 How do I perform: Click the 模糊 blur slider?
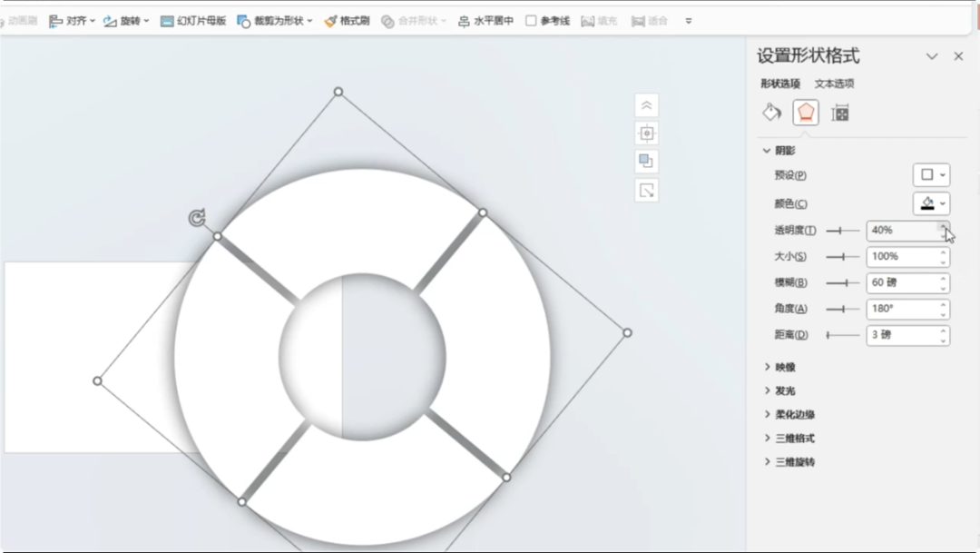(842, 282)
